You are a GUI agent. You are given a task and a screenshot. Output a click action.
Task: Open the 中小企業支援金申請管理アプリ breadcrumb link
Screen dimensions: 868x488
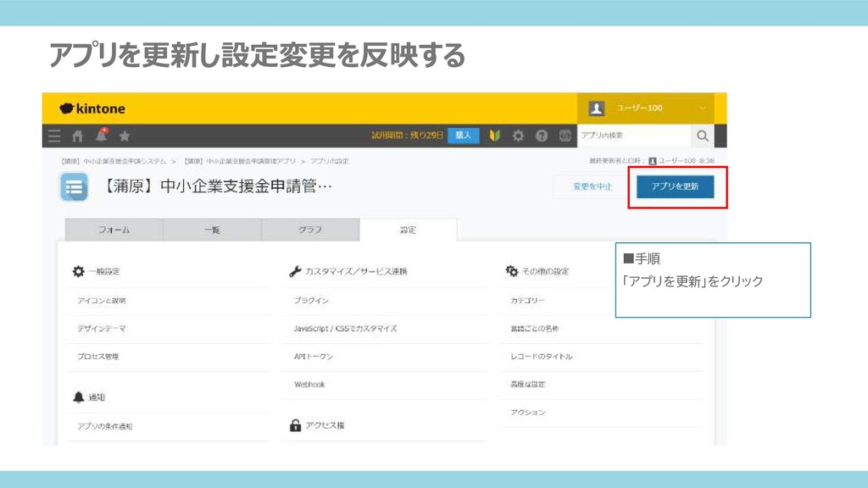point(240,161)
